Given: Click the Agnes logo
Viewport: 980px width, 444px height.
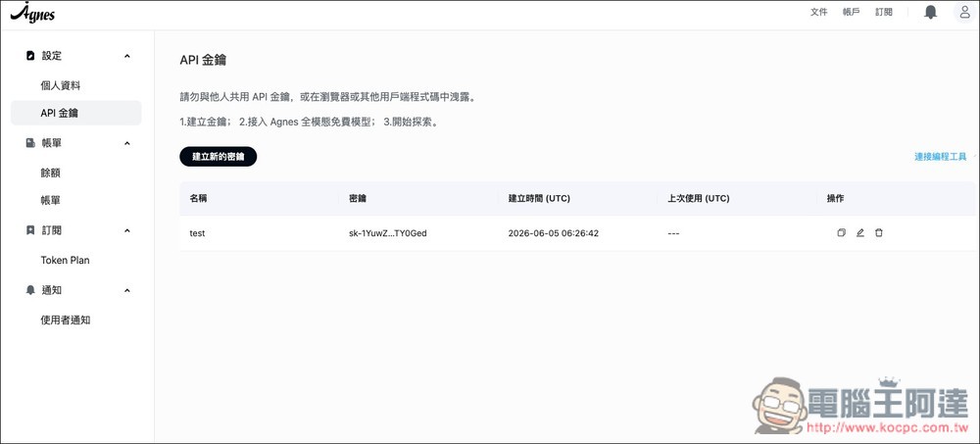Looking at the screenshot, I should tap(32, 13).
